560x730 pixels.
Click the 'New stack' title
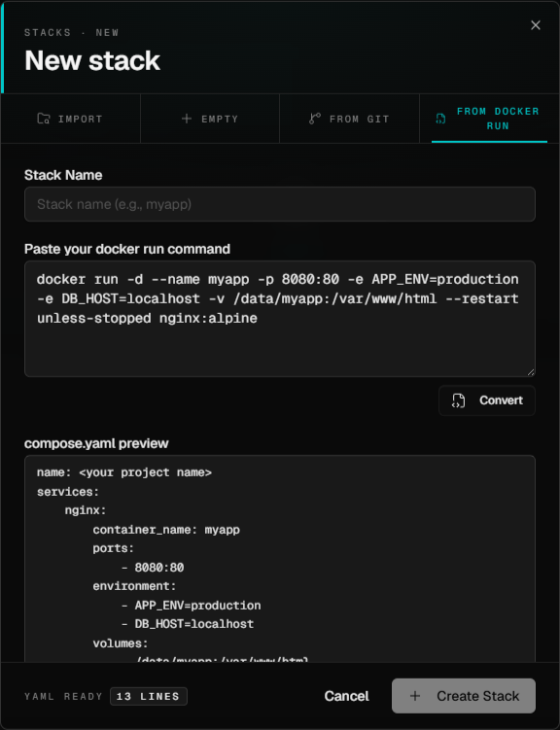(x=92, y=60)
